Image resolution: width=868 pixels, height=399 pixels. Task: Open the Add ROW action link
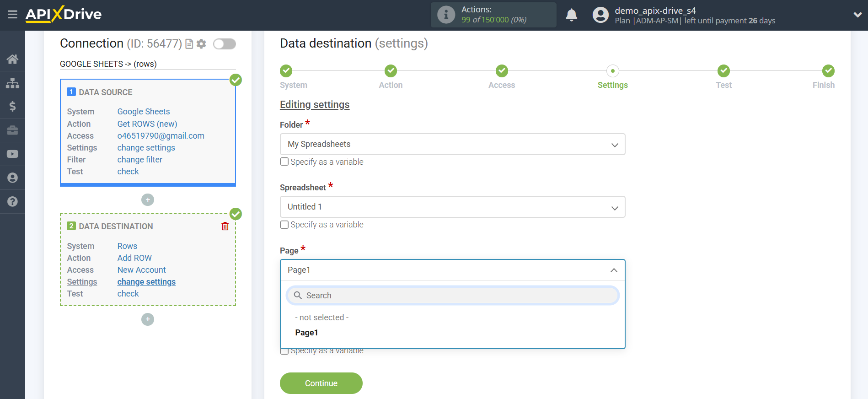tap(134, 258)
